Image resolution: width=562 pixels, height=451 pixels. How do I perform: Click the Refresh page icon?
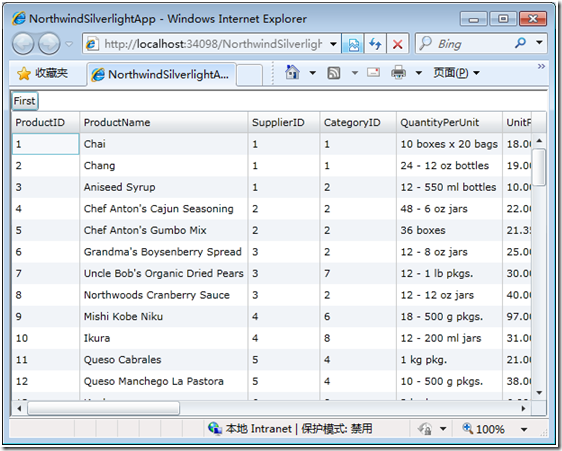pos(375,44)
